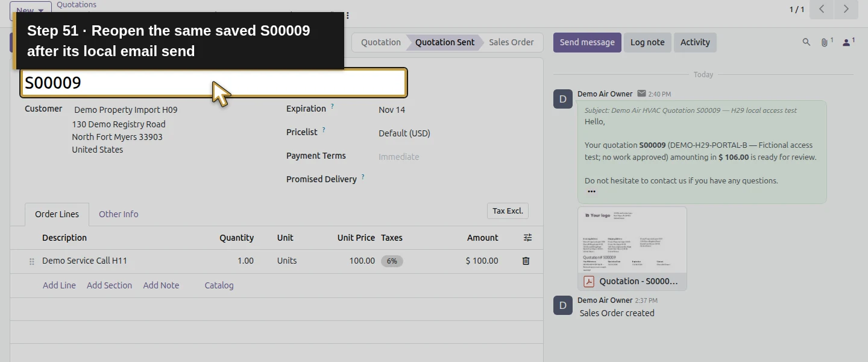The image size is (868, 362).
Task: Select the Sales Order status stage
Action: pos(511,42)
